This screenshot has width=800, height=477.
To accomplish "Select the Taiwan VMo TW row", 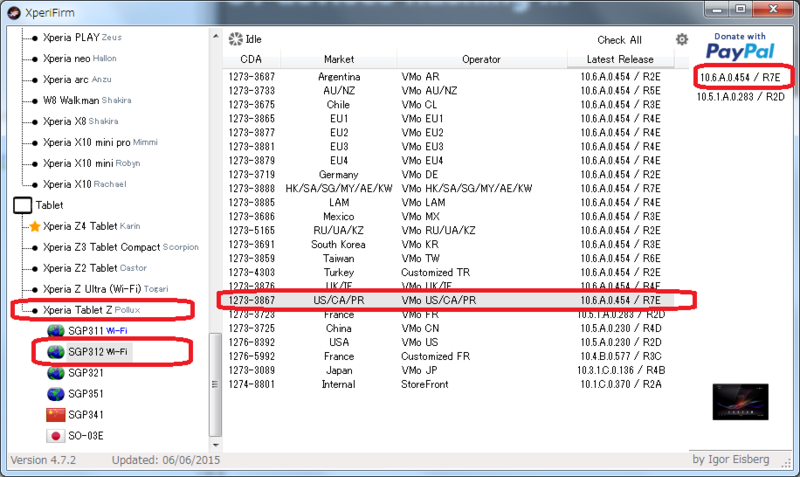I will pos(448,258).
